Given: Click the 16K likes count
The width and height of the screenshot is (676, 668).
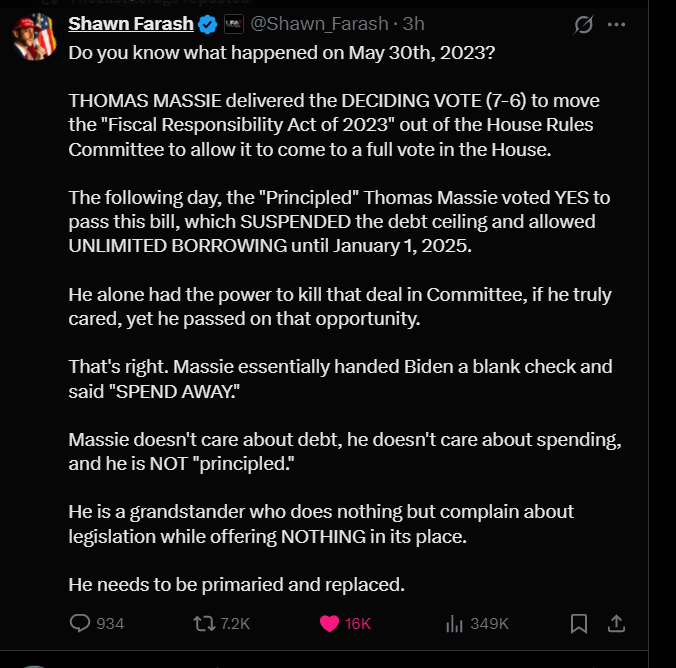Looking at the screenshot, I should click(x=358, y=623).
